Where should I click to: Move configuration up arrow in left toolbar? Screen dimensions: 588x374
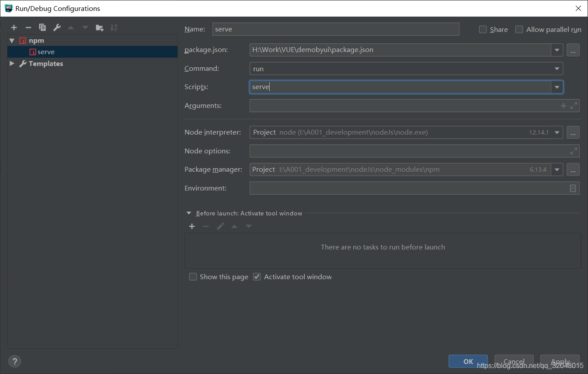pos(71,28)
